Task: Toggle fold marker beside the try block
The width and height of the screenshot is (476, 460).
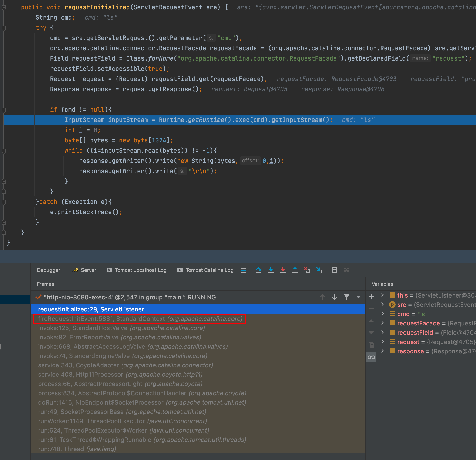Action: click(4, 28)
